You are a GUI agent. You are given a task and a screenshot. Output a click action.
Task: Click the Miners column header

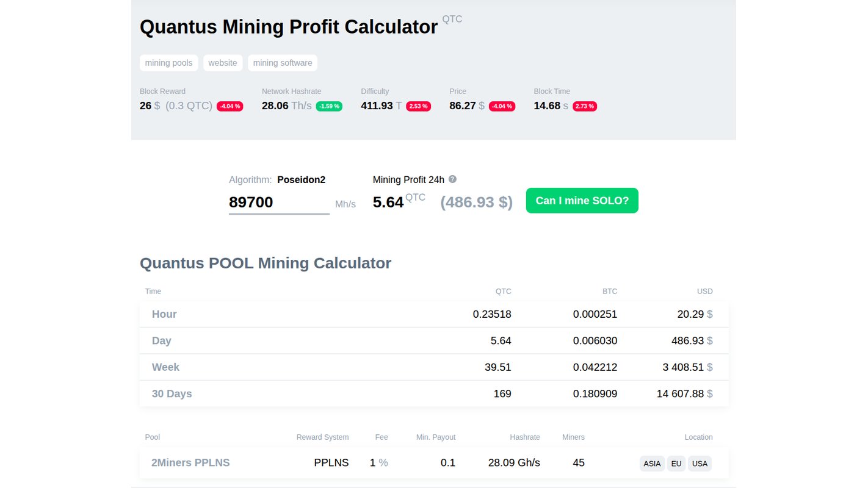tap(573, 437)
